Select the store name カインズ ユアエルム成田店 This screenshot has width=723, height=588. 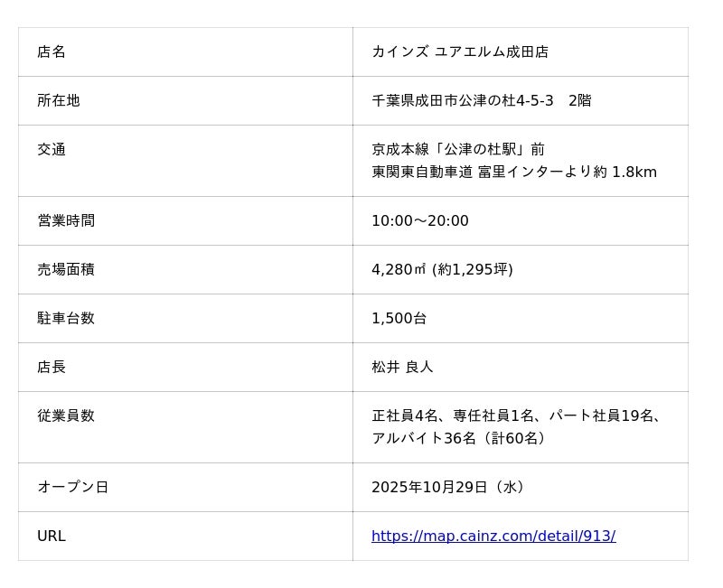pyautogui.click(x=459, y=51)
